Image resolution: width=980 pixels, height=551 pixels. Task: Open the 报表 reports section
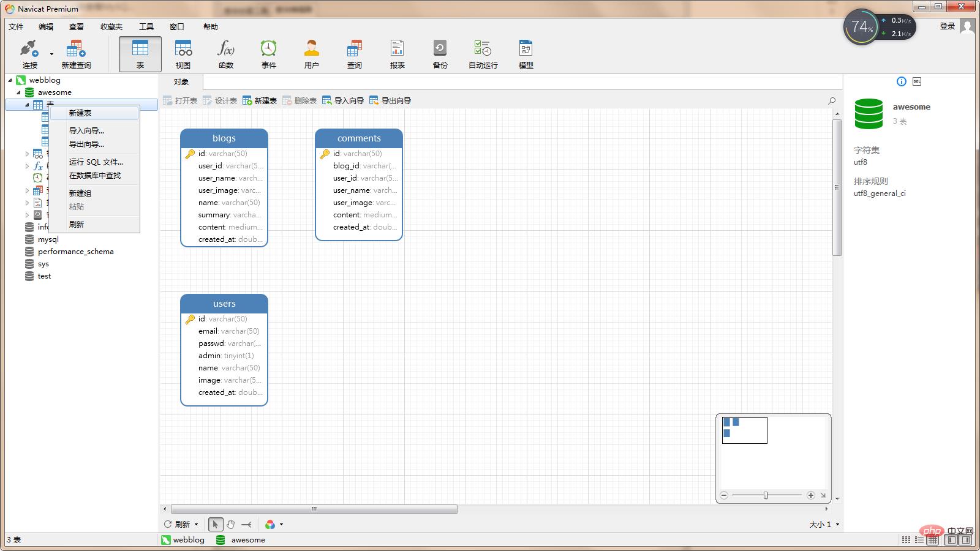point(398,54)
